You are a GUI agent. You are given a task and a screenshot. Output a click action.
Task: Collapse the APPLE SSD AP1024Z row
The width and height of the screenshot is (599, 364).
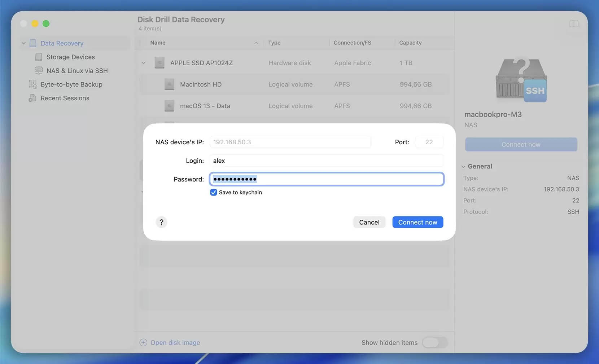143,63
